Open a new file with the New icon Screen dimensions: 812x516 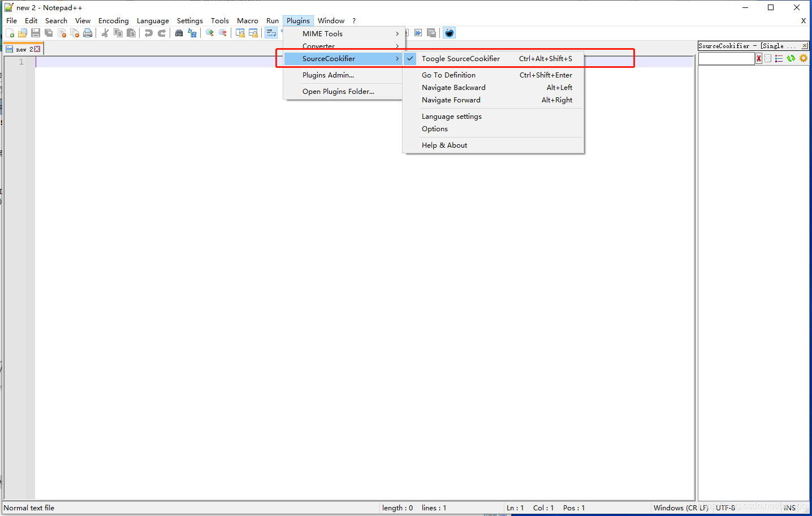[x=10, y=33]
